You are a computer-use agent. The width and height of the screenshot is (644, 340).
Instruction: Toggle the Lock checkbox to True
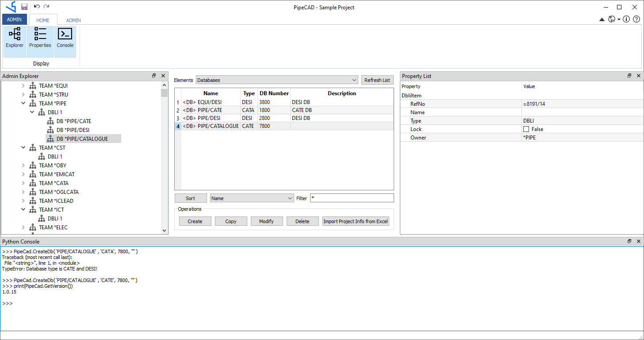tap(525, 129)
